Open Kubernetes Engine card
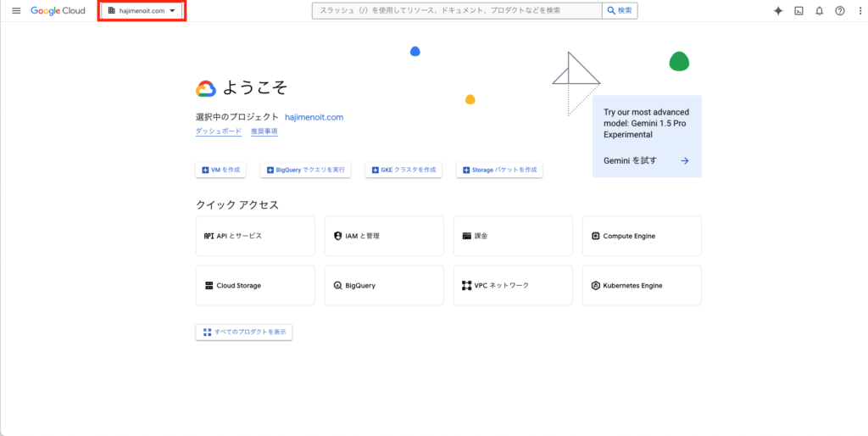Screen dimensions: 868x436 (x=643, y=285)
